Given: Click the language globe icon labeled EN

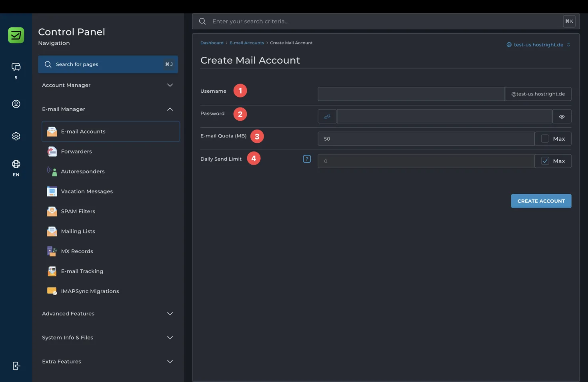Looking at the screenshot, I should tap(16, 164).
